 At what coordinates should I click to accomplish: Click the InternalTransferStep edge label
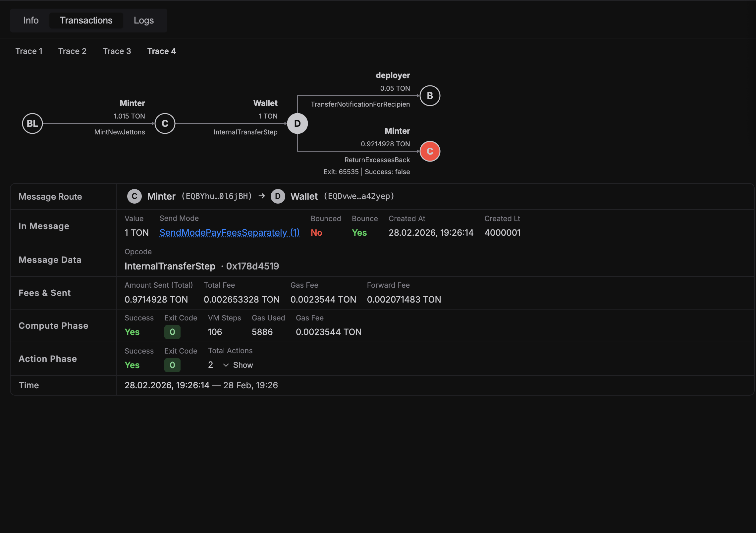click(245, 132)
